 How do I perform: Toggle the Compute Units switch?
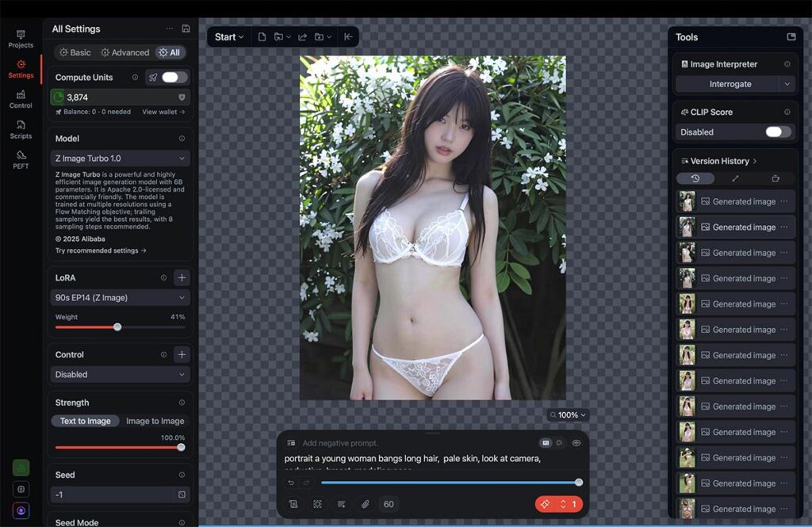(174, 78)
